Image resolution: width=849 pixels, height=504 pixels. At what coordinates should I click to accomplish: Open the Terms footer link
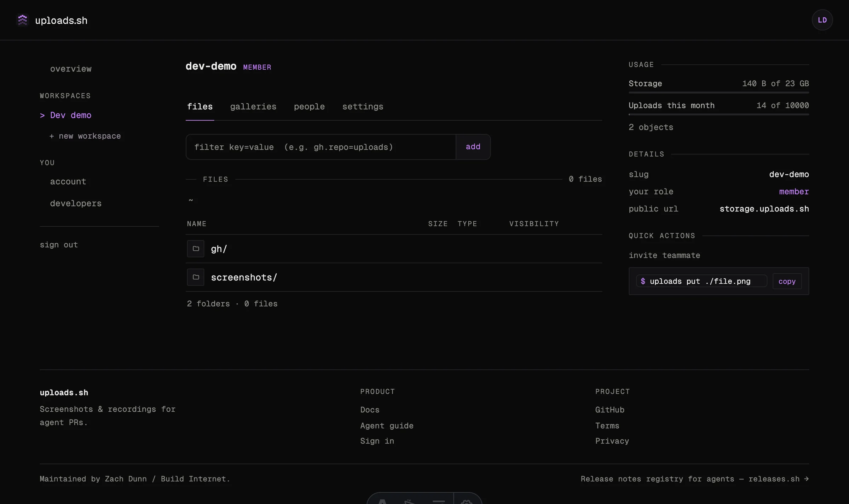pyautogui.click(x=607, y=426)
